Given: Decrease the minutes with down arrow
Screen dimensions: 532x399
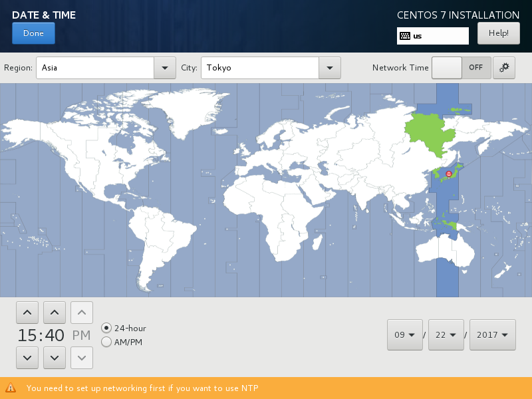Looking at the screenshot, I should [55, 358].
